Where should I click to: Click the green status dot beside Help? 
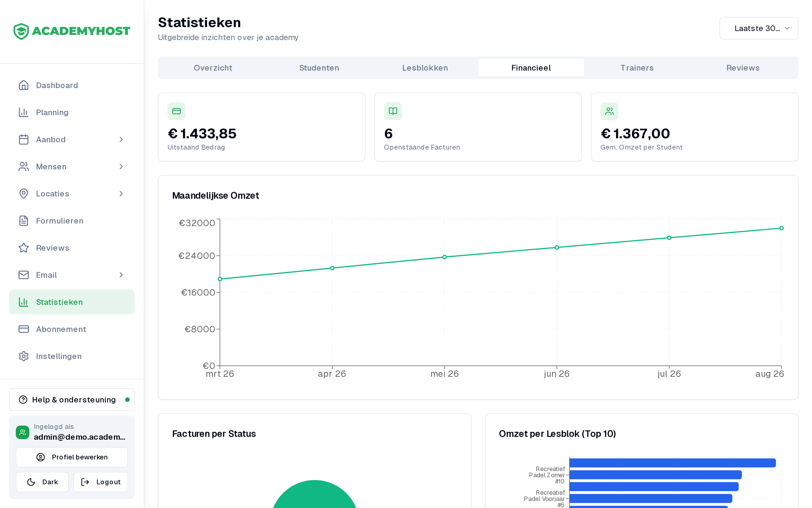[x=127, y=399]
